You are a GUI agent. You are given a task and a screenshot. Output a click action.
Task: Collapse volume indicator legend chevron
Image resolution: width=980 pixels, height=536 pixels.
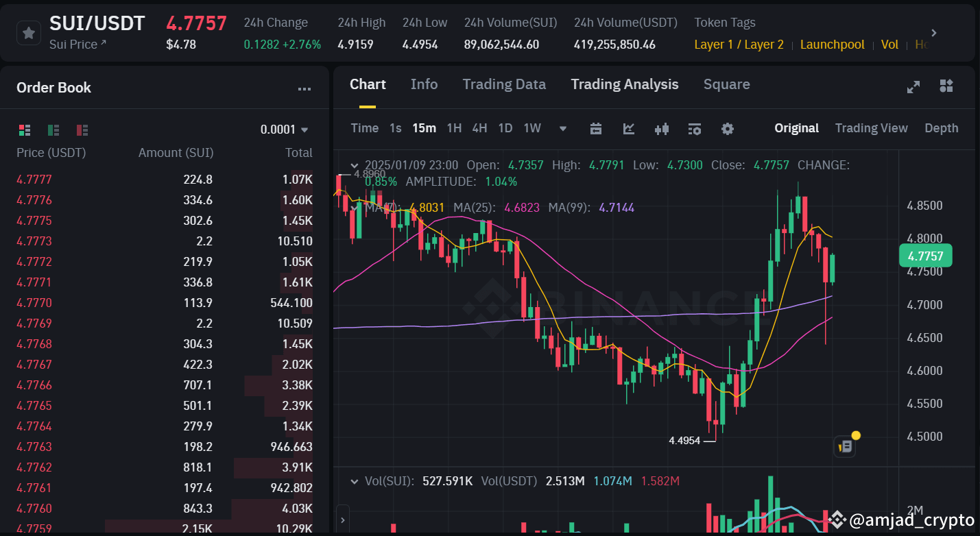point(355,481)
